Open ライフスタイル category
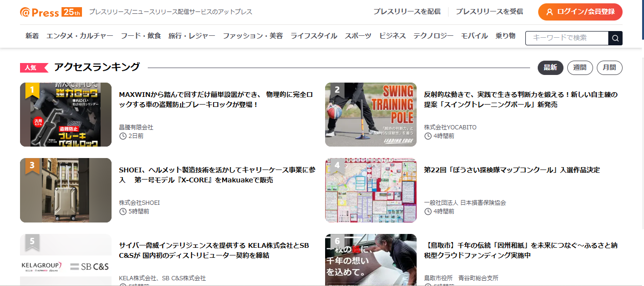This screenshot has width=644, height=286. (314, 36)
